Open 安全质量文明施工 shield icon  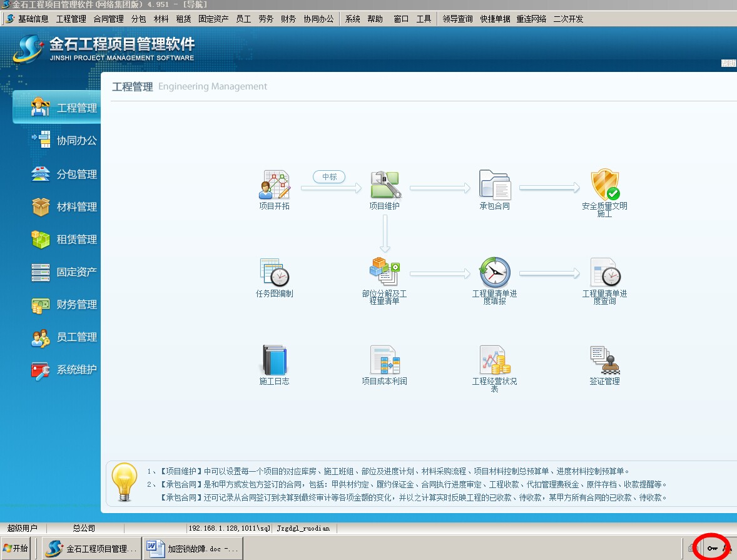click(x=604, y=185)
